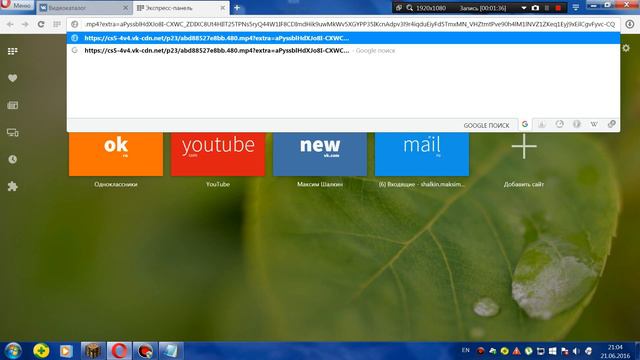Open the mail speed dial tile
This screenshot has width=640, height=360.
click(x=422, y=154)
